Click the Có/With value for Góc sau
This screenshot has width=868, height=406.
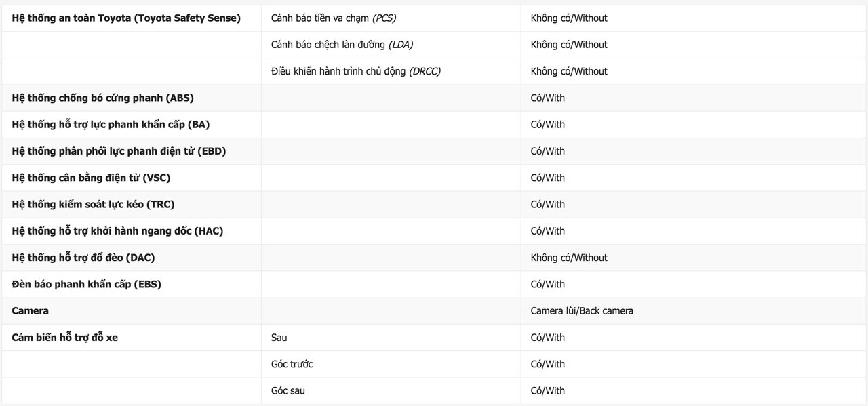[x=547, y=390]
